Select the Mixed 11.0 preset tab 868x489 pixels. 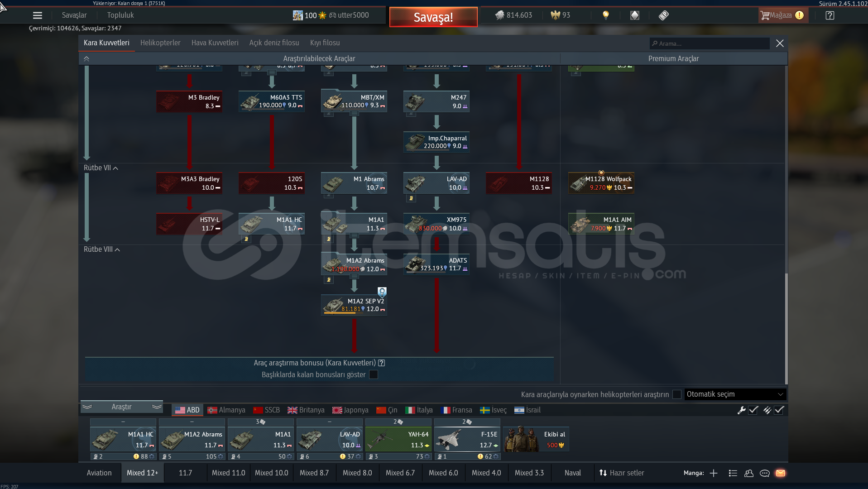point(229,473)
